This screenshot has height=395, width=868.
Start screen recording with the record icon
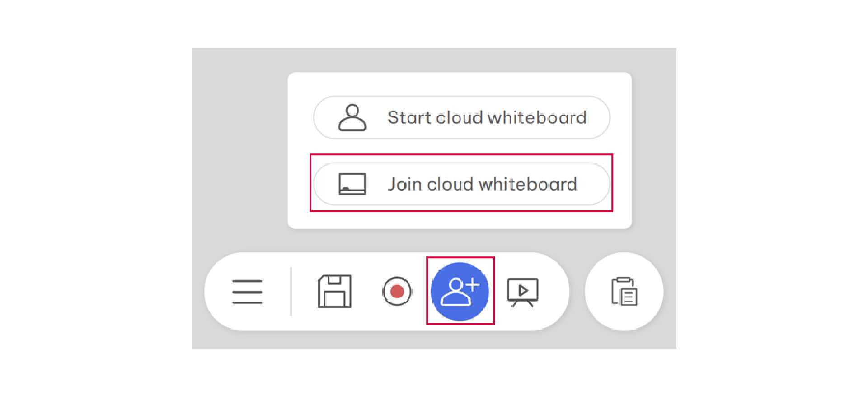click(x=397, y=292)
